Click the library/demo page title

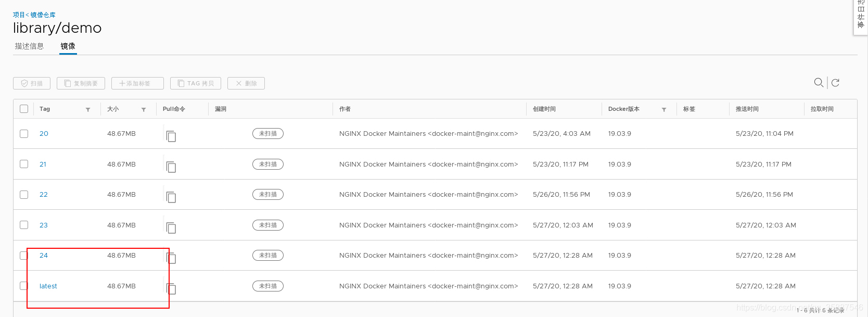[57, 28]
